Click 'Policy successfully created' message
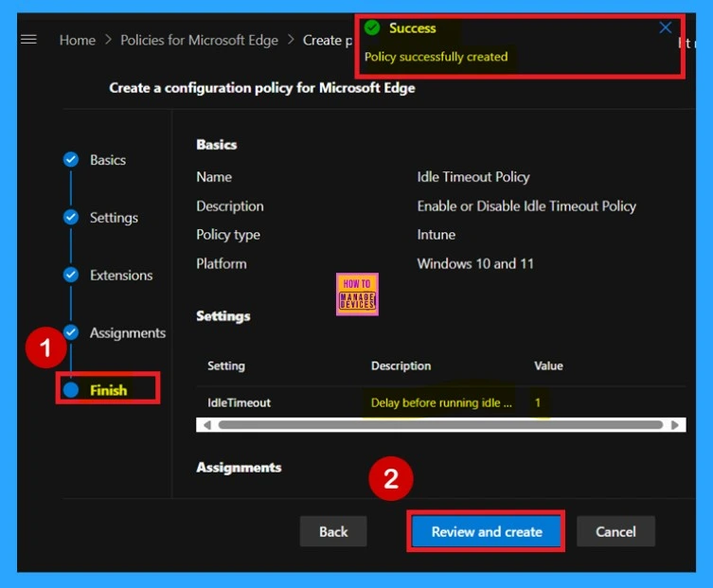Screen dimensions: 713x588 [x=437, y=57]
